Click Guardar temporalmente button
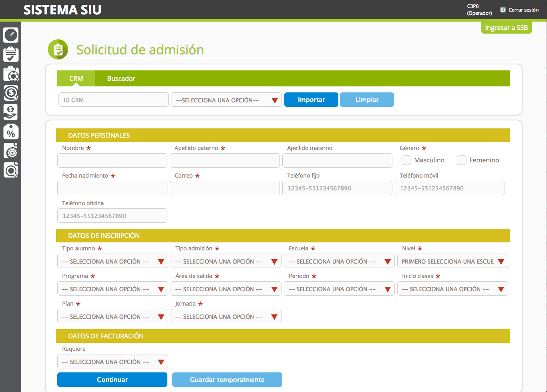Screen dimensions: 547x392 click(x=227, y=380)
